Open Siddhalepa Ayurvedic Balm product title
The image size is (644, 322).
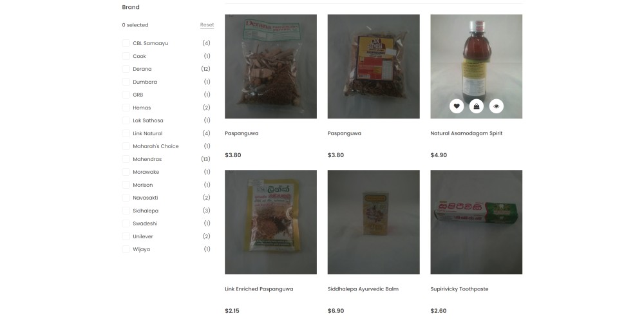pos(363,289)
